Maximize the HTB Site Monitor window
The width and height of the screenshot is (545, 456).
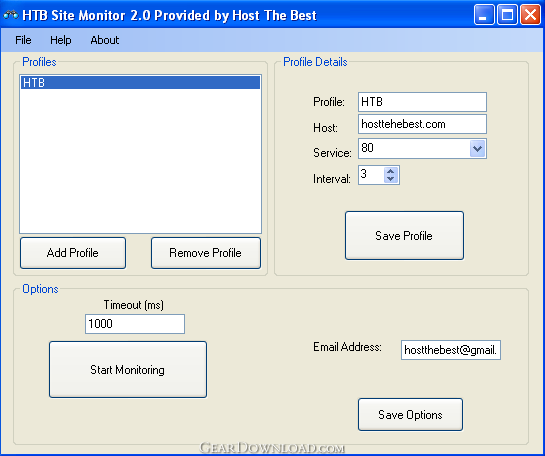tap(507, 15)
